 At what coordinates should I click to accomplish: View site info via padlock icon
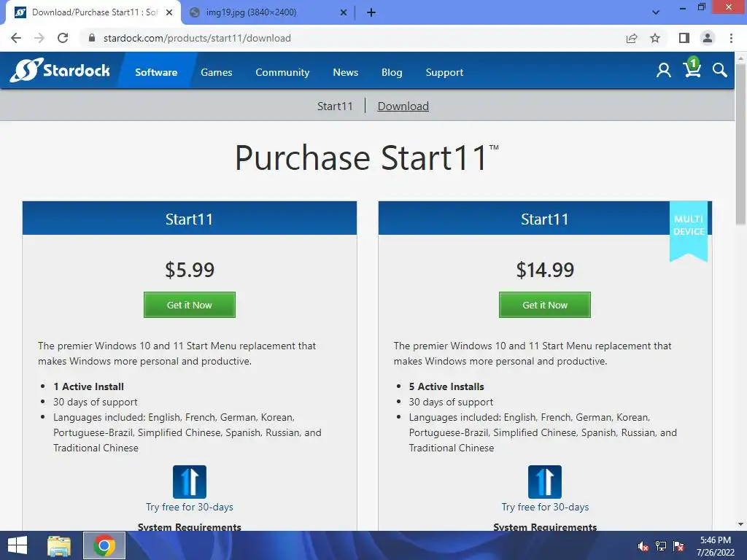tap(92, 38)
